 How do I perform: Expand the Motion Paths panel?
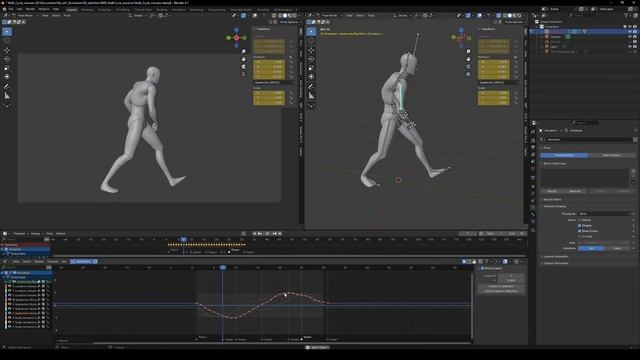click(x=553, y=200)
